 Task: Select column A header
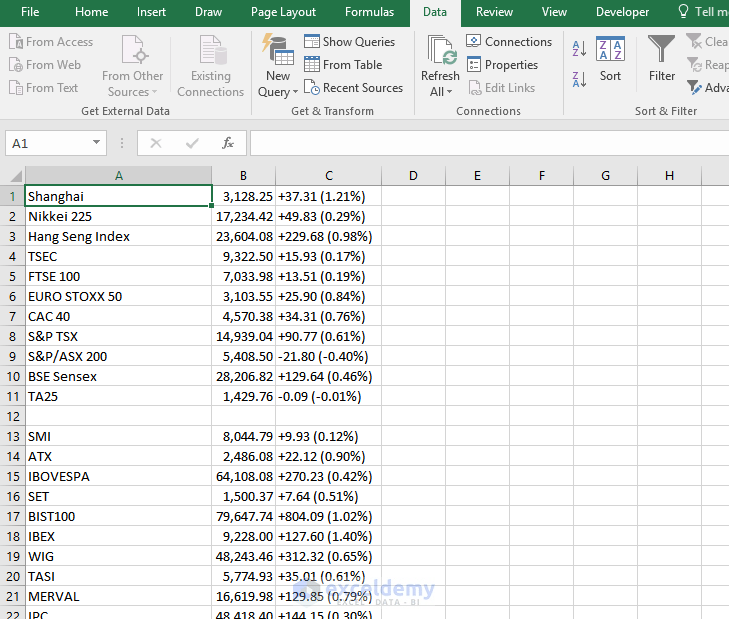coord(119,176)
